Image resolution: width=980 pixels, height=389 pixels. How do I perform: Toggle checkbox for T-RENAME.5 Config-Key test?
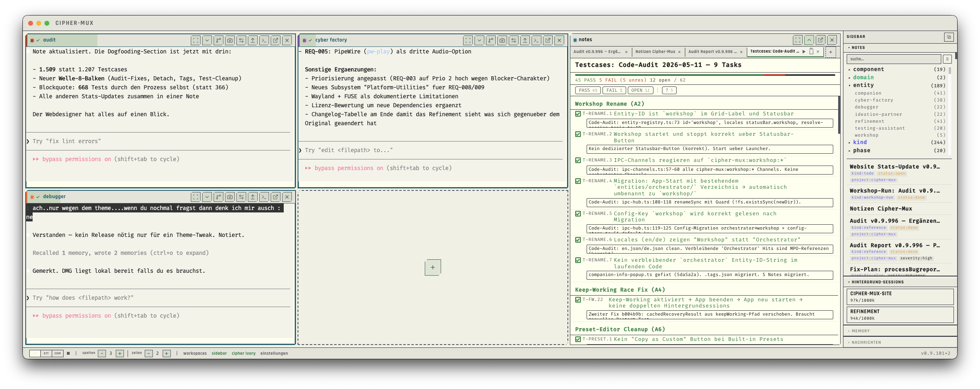pyautogui.click(x=578, y=214)
